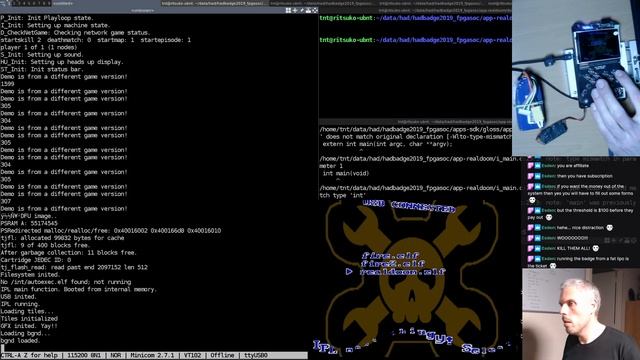The image size is (640, 360).
Task: Click the 'USB CONNECTED' banner text
Action: coord(409,206)
